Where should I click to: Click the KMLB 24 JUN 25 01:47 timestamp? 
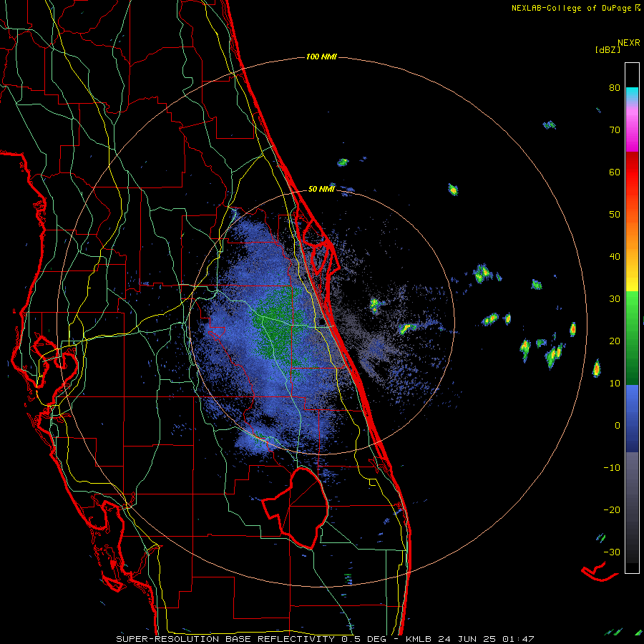pyautogui.click(x=470, y=639)
